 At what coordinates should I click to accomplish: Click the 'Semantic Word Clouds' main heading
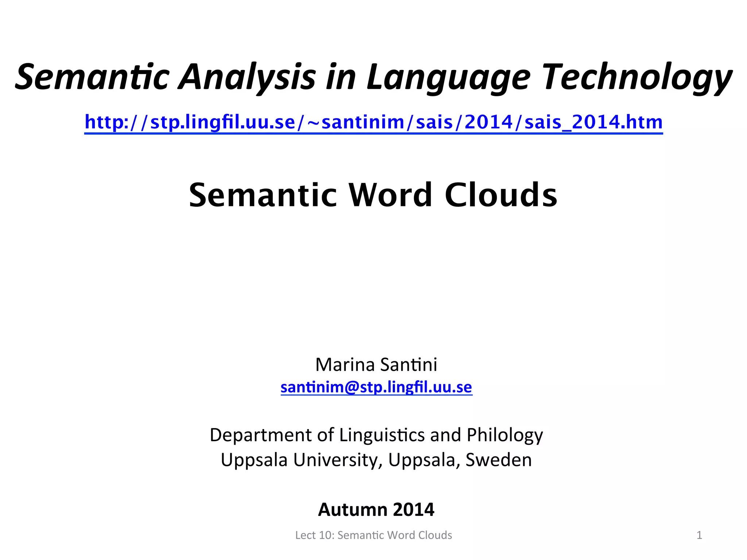pos(373,195)
